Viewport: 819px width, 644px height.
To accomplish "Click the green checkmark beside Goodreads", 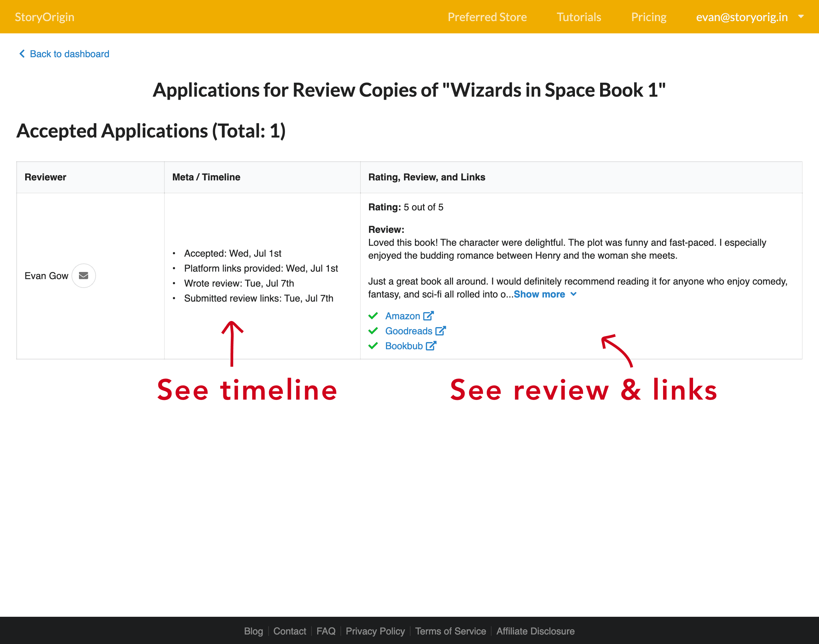I will point(373,331).
